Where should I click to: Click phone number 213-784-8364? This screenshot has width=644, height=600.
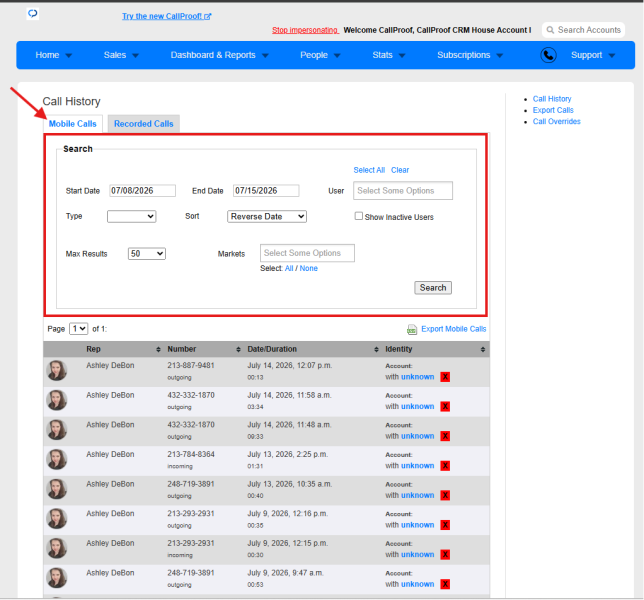[x=191, y=454]
